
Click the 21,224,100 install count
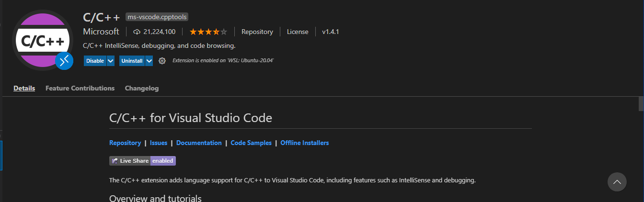[159, 32]
